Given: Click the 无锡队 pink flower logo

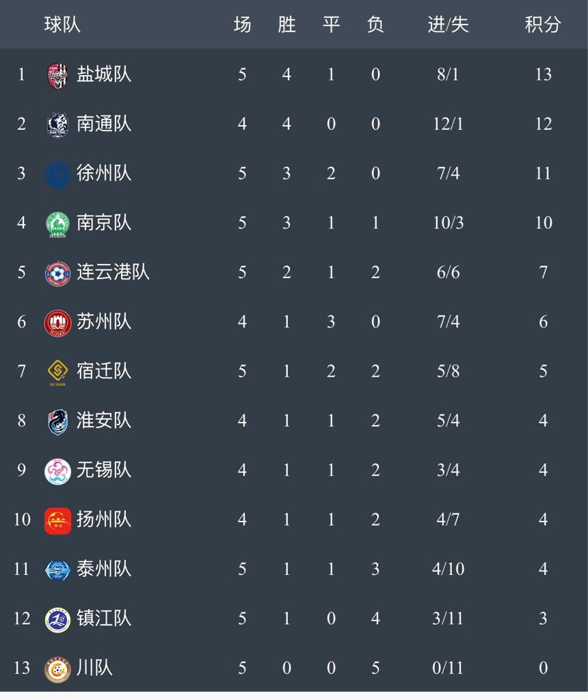Looking at the screenshot, I should (57, 472).
